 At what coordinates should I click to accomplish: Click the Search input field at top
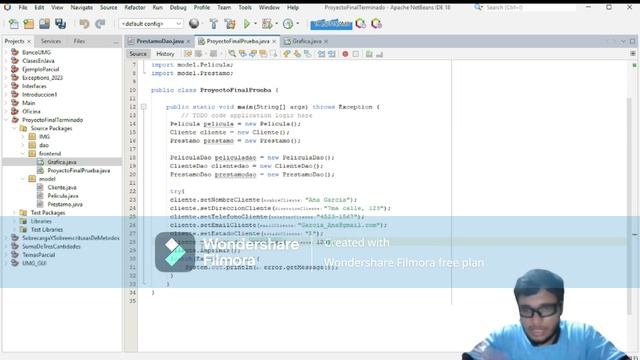click(x=531, y=7)
